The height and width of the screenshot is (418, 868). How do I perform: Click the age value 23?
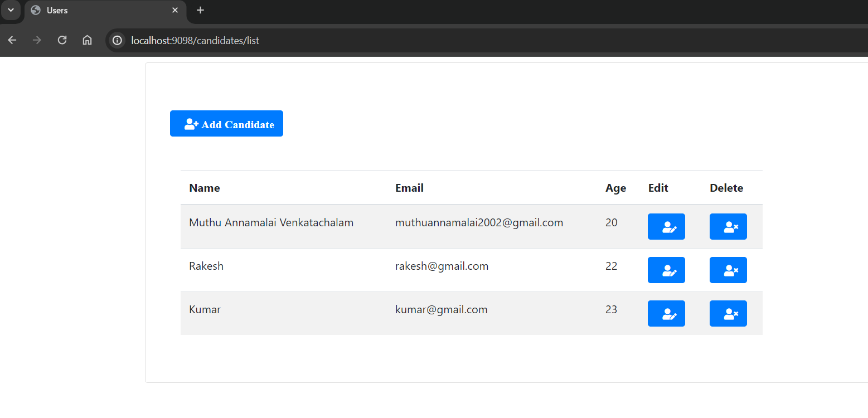point(612,310)
